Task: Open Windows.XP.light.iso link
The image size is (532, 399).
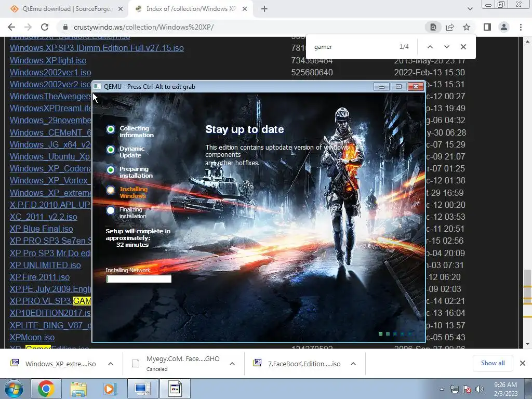Action: [48, 60]
